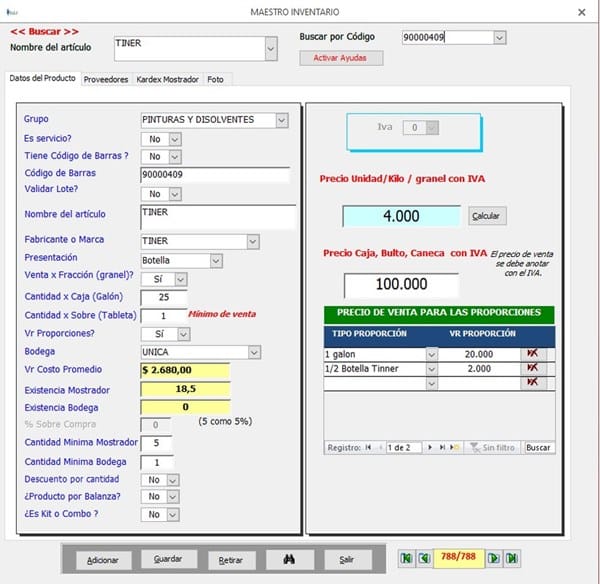The width and height of the screenshot is (600, 584).
Task: Toggle Validar Lote yes/no selector
Action: [174, 194]
